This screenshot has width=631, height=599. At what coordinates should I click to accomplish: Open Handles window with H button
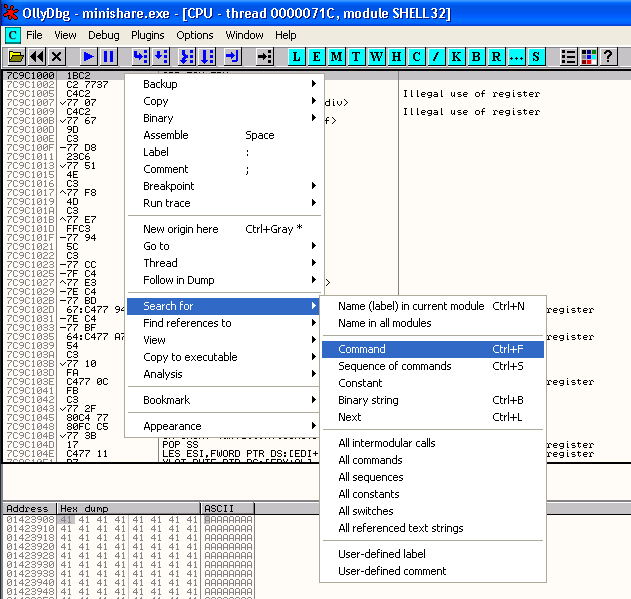[396, 57]
